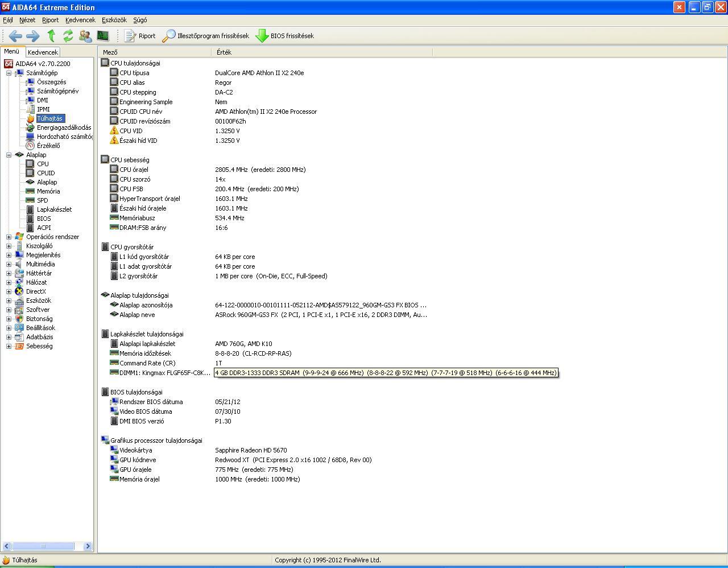Viewport: 728px width, 568px height.
Task: Click tree panel scroll-right arrow
Action: [88, 546]
